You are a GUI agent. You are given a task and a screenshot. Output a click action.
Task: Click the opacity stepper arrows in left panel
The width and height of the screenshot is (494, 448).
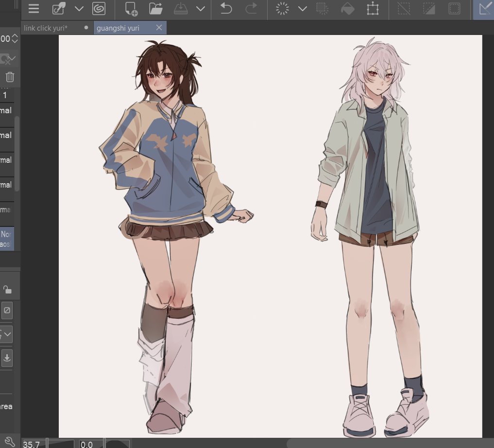(15, 39)
